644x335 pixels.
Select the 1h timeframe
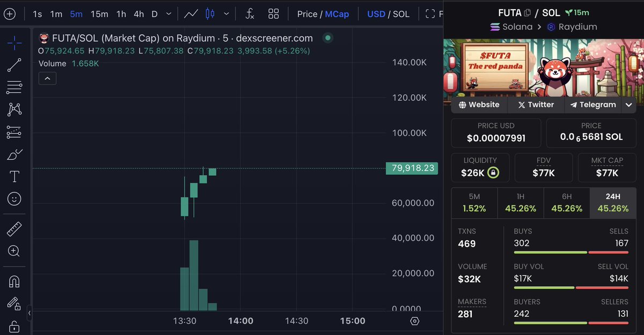[121, 14]
